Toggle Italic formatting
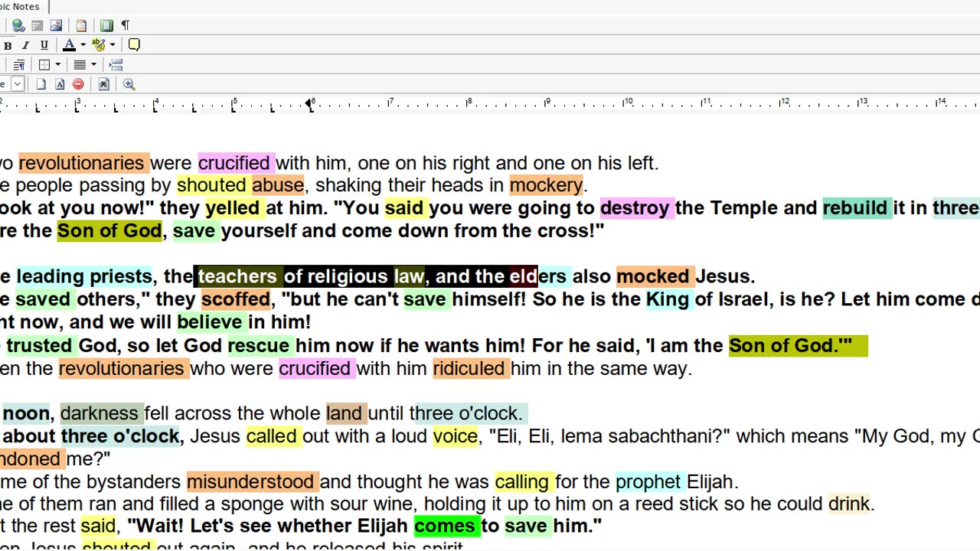 point(25,45)
